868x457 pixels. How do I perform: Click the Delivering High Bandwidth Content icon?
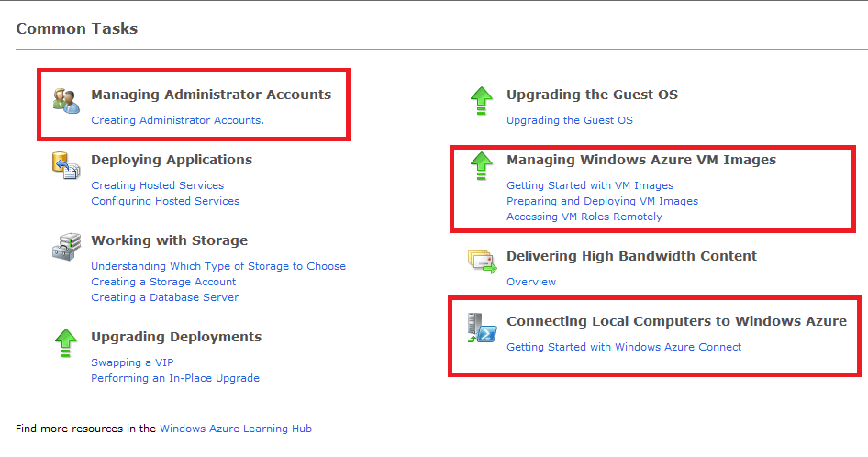[x=482, y=261]
